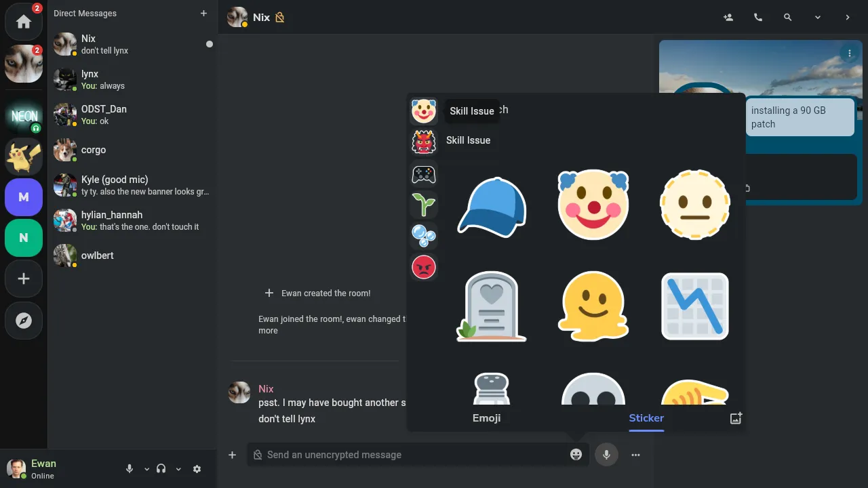Select the bubbles sticker pack
This screenshot has width=868, height=488.
pyautogui.click(x=424, y=236)
